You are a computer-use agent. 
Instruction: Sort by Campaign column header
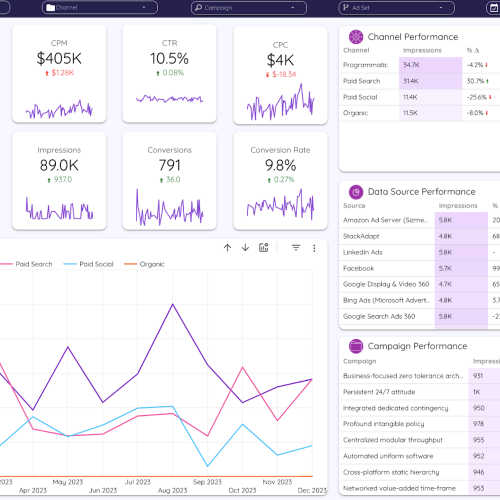pyautogui.click(x=359, y=361)
